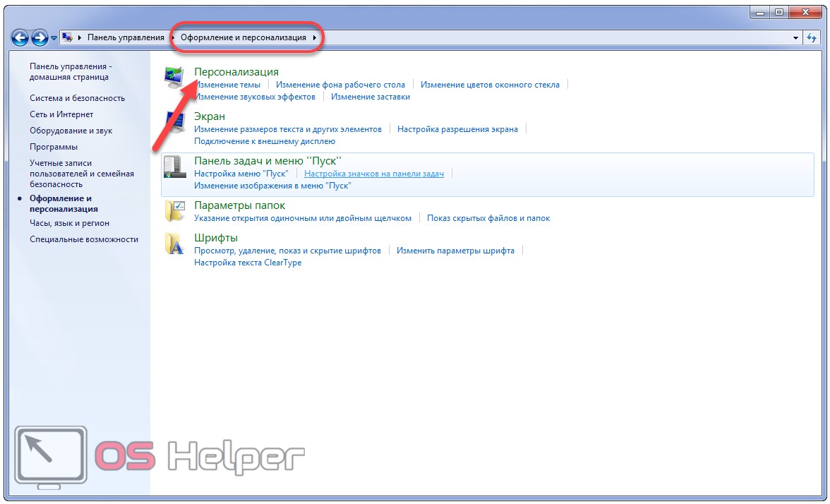Open the recent pages dropdown arrow
Viewport: 830px width, 504px height.
tap(54, 38)
